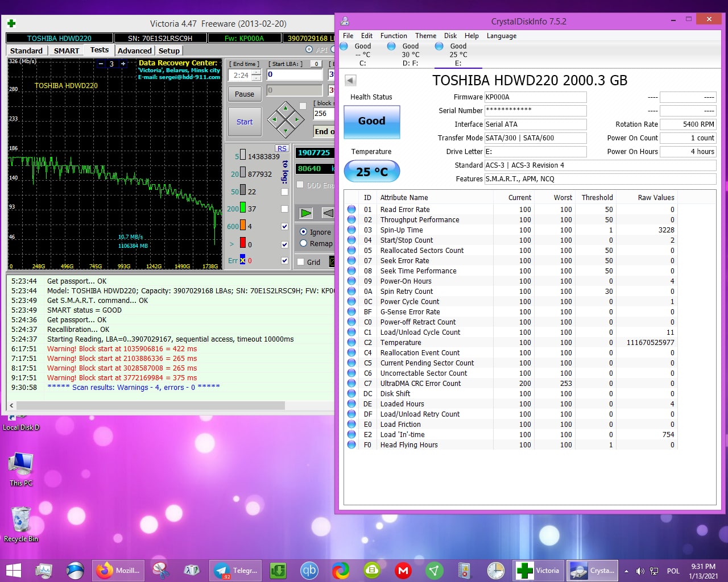Click the This PC desktop icon

coord(21,469)
